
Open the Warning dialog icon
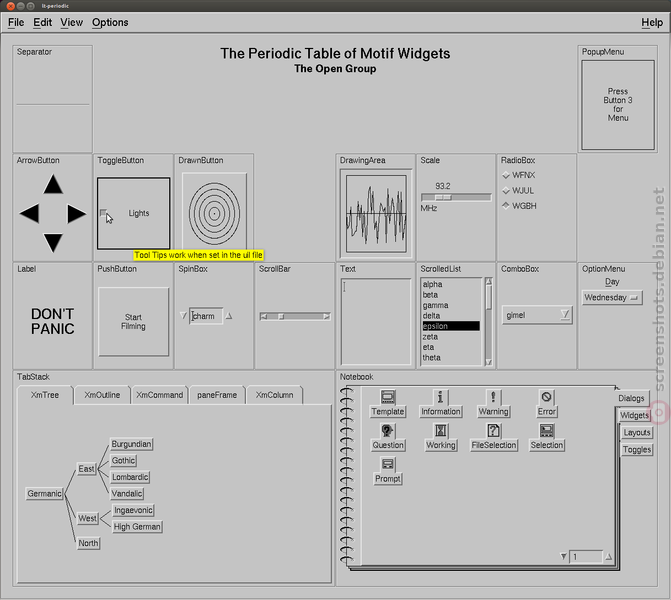click(x=493, y=397)
